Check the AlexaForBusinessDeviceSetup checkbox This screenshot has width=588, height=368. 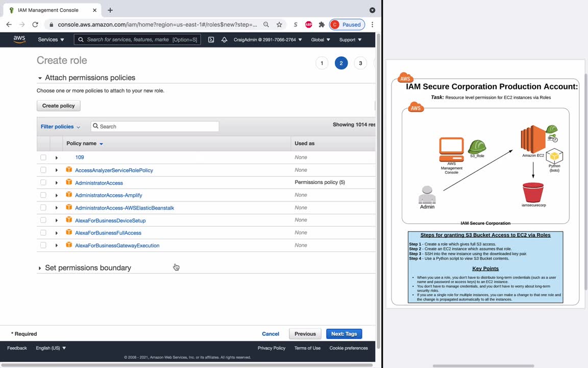point(43,220)
